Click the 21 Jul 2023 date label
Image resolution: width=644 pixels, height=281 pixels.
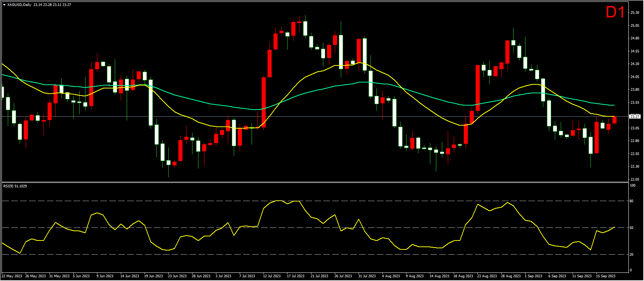click(x=320, y=276)
